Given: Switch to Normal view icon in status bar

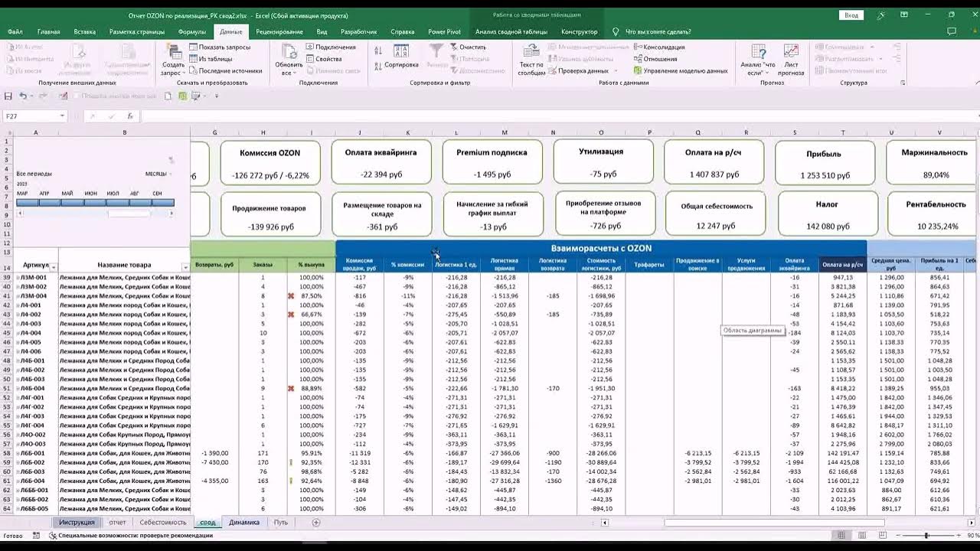Looking at the screenshot, I should 841,536.
